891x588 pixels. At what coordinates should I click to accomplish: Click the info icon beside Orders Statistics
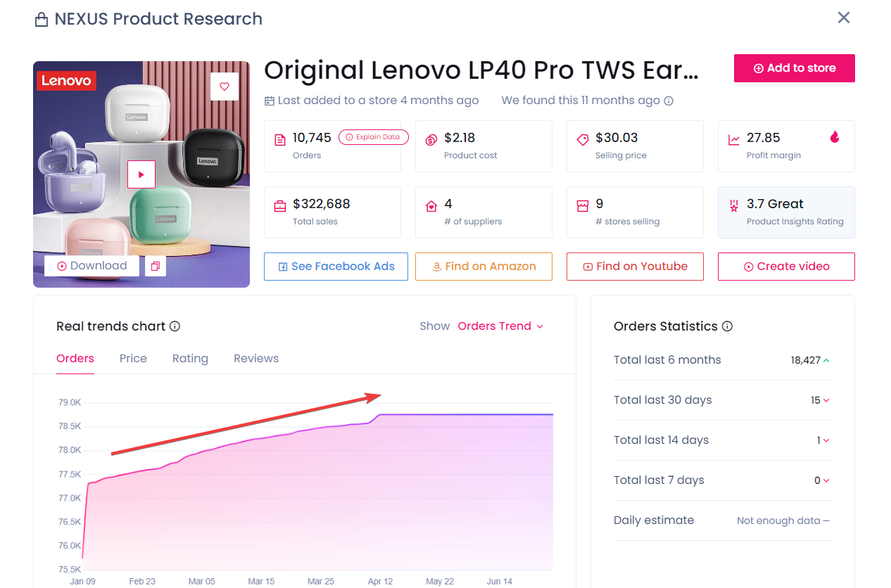tap(728, 326)
